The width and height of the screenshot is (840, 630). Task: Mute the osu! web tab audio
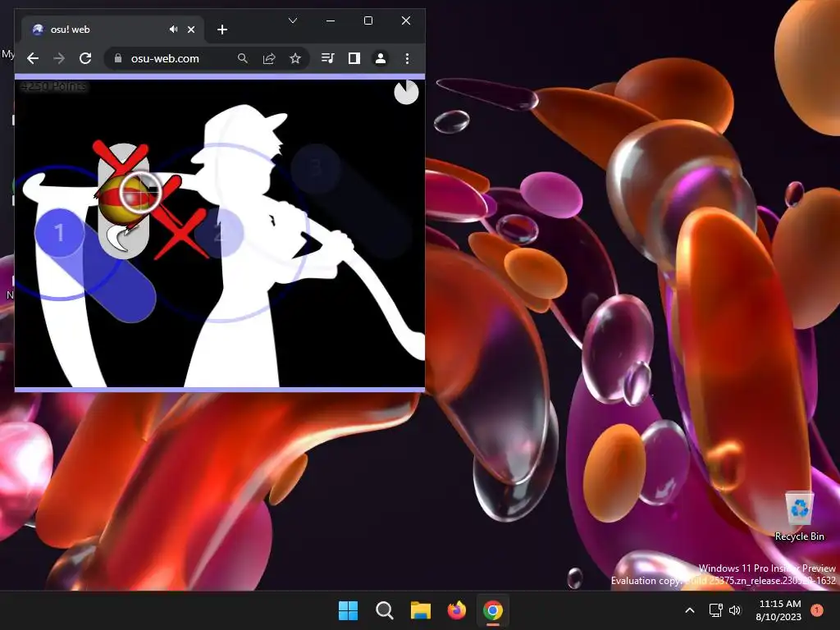pyautogui.click(x=173, y=30)
